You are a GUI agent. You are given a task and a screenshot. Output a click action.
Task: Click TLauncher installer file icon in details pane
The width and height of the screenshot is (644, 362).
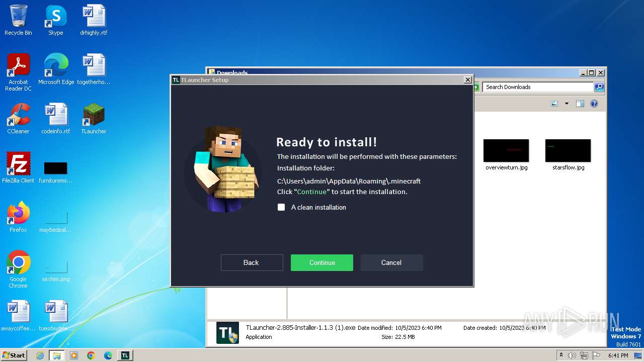[227, 332]
